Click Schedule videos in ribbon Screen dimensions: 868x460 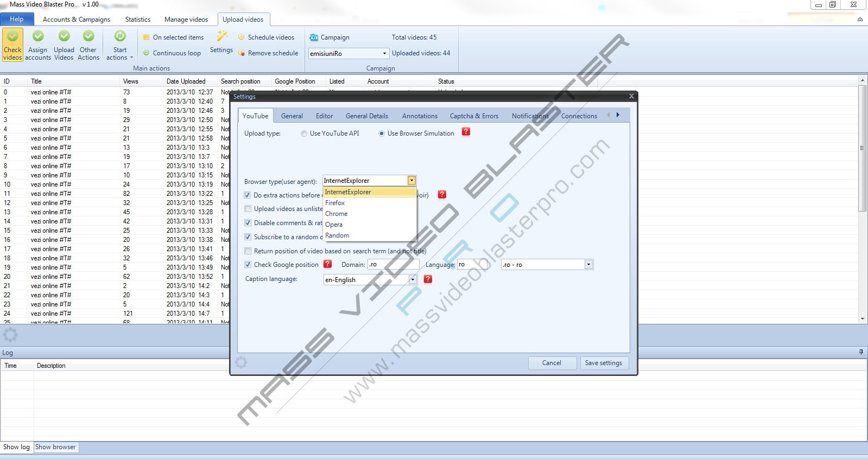pyautogui.click(x=266, y=37)
